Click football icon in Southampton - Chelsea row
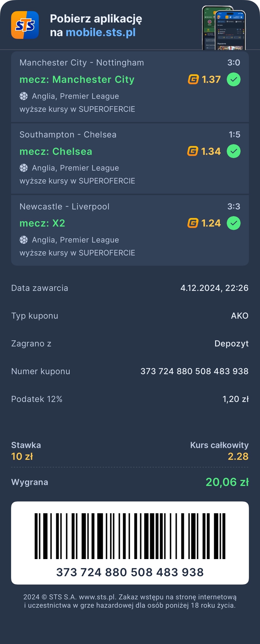 [24, 168]
